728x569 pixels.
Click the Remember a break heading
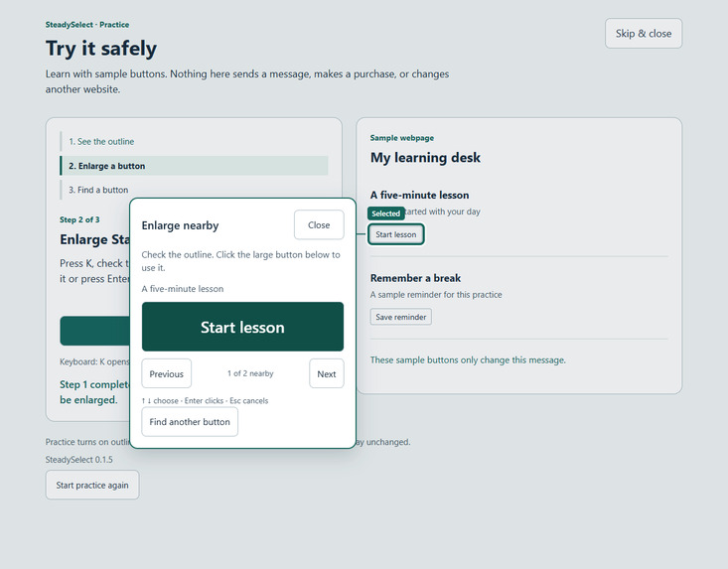[415, 278]
